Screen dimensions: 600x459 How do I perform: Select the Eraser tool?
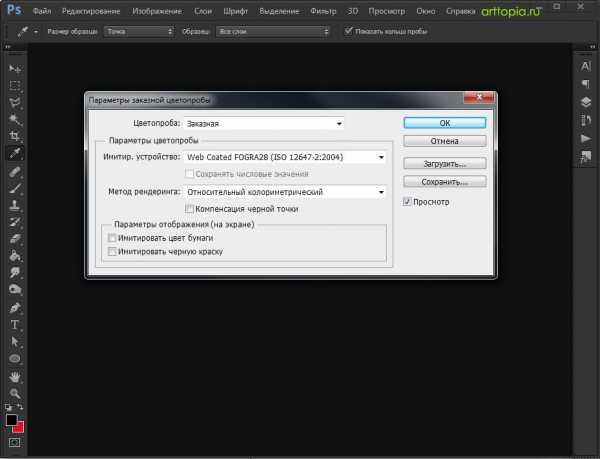pyautogui.click(x=15, y=239)
